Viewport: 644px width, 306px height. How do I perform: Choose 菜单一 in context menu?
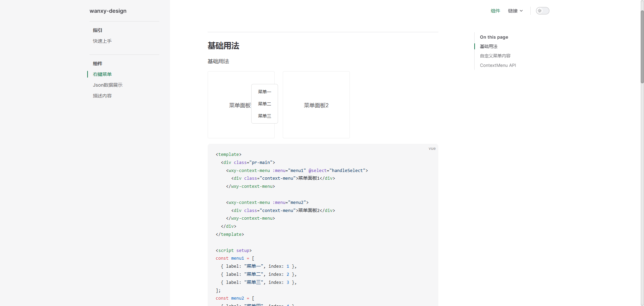click(x=265, y=92)
